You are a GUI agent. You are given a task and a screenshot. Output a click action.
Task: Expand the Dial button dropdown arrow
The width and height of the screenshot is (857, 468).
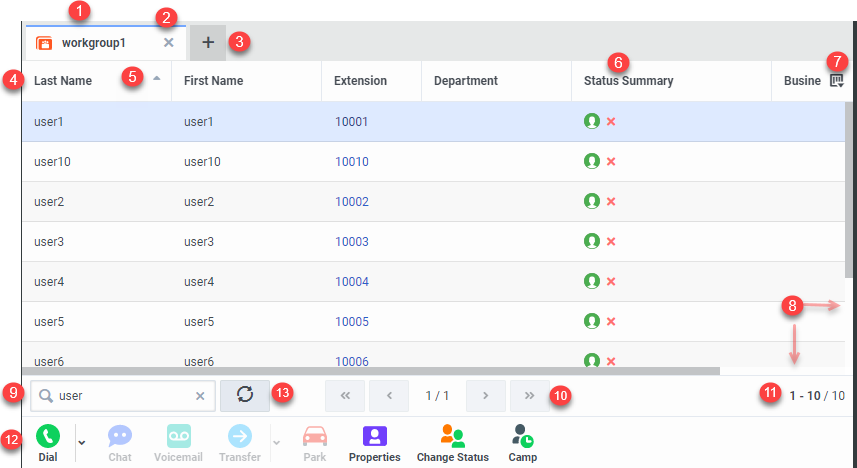[x=82, y=441]
